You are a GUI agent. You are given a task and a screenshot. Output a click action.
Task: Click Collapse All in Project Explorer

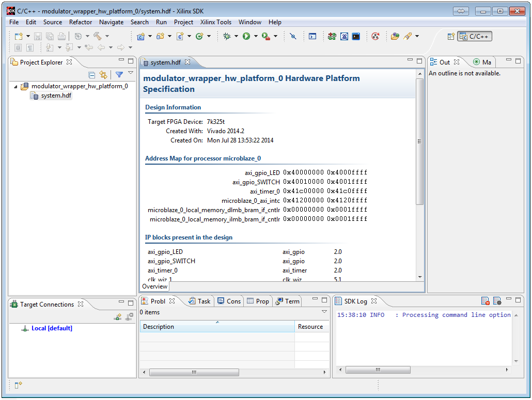pos(91,75)
